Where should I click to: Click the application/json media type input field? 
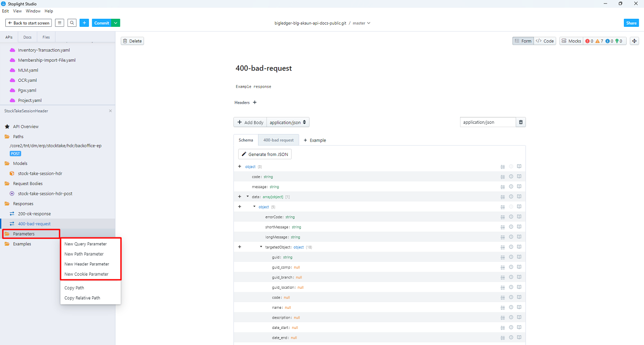(487, 122)
